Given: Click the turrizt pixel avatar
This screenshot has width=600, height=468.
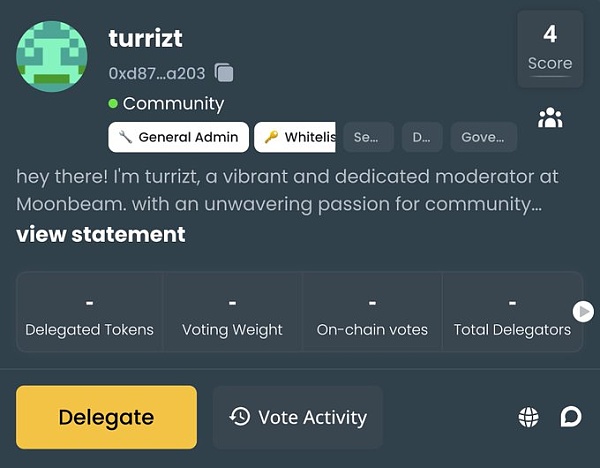Looking at the screenshot, I should (x=52, y=57).
